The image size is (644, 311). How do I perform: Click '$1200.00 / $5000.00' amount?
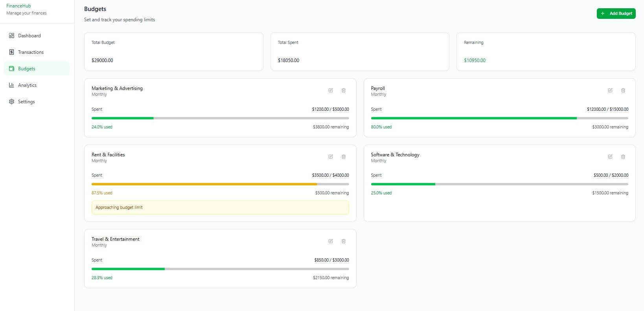click(x=331, y=109)
